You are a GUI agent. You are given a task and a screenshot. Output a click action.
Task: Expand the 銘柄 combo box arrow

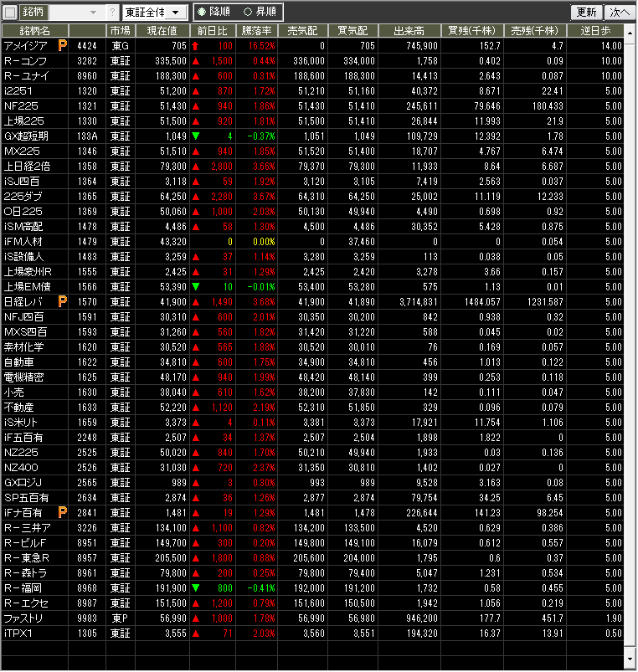[93, 13]
